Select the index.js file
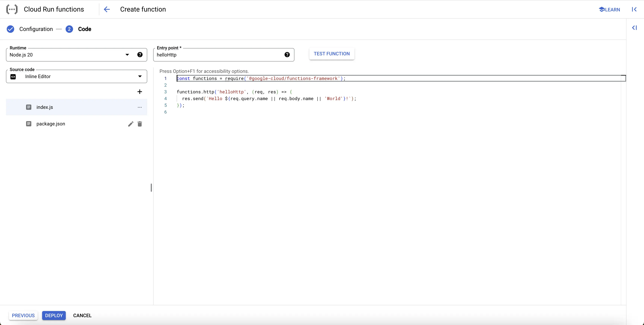The image size is (644, 325). click(x=77, y=107)
